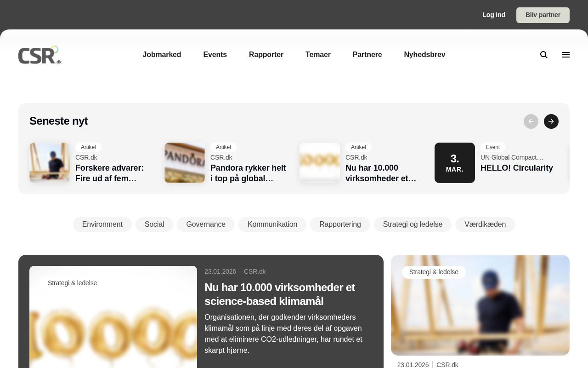
Task: Open the Temaer menu
Action: (x=318, y=55)
